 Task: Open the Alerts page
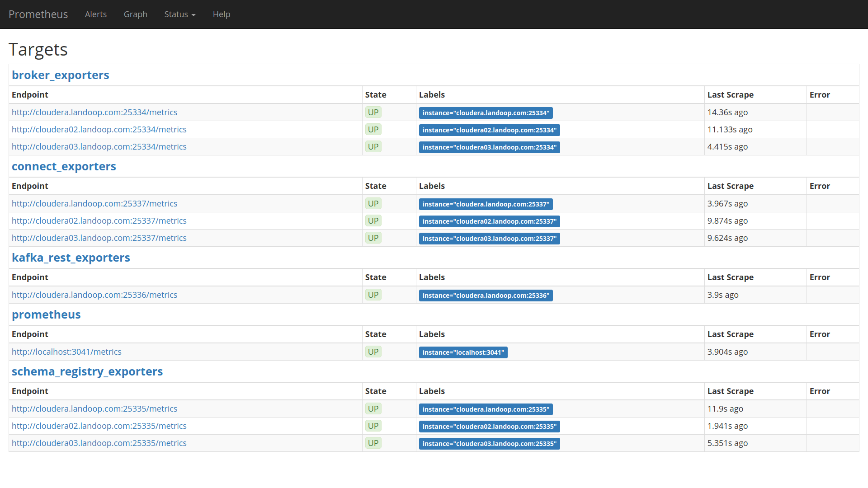tap(95, 14)
